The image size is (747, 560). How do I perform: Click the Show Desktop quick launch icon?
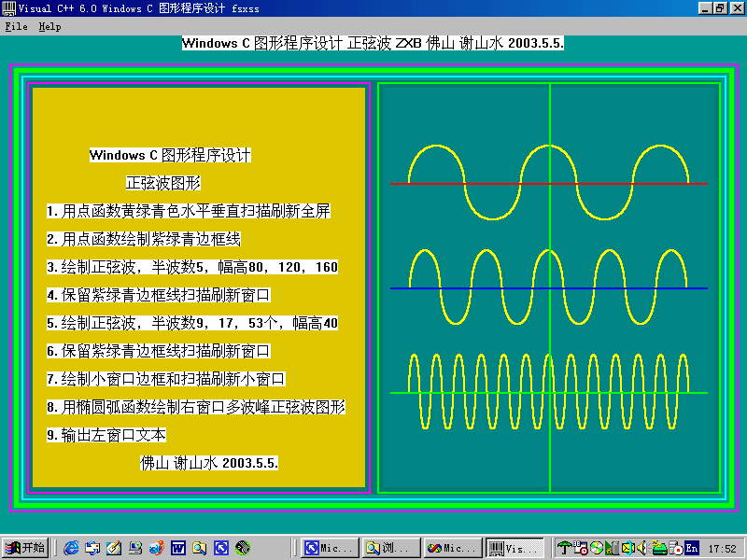[135, 548]
